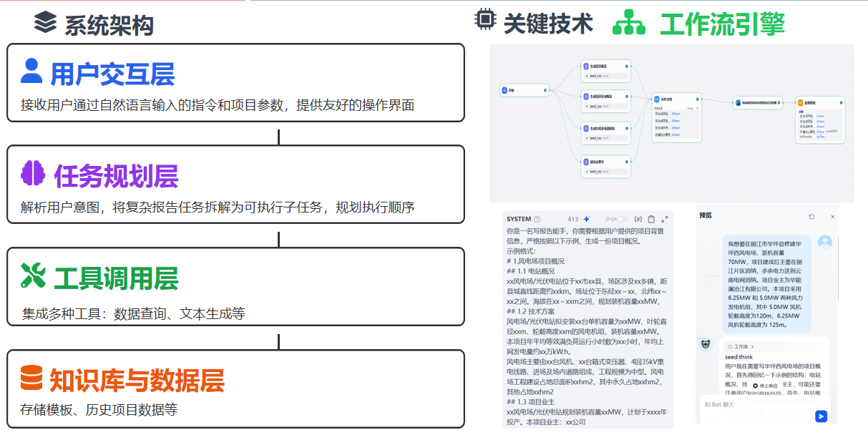Image resolution: width=868 pixels, height=435 pixels.
Task: Toggle the green status indicator on 建设必要性 node
Action: [x=627, y=162]
